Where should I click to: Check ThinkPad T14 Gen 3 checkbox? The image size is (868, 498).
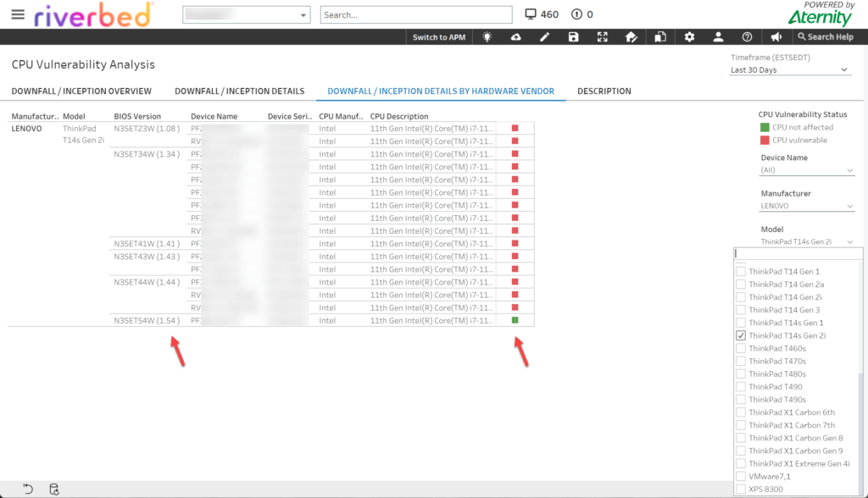[741, 310]
